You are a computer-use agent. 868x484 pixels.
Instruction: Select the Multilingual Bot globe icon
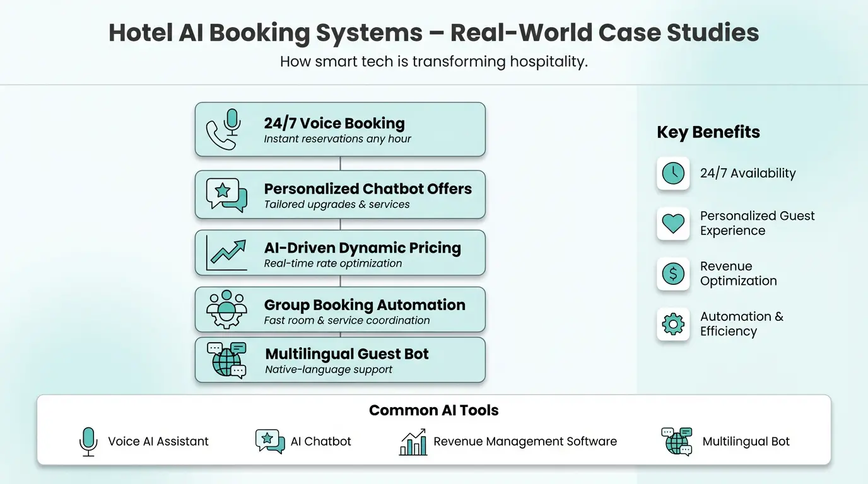676,442
